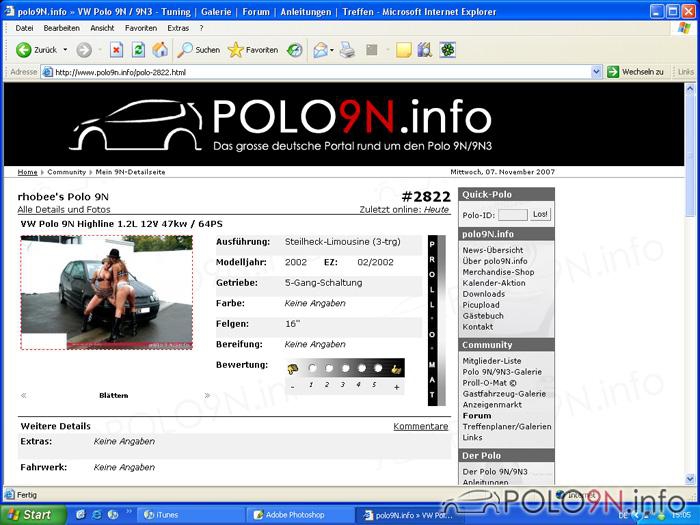700x525 pixels.
Task: Click the print icon in toolbar
Action: pyautogui.click(x=347, y=49)
